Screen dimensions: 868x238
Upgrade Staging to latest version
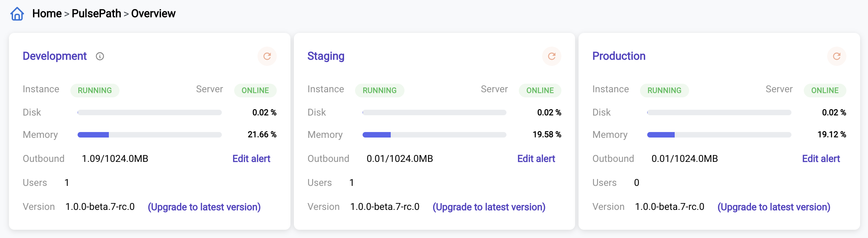point(489,207)
